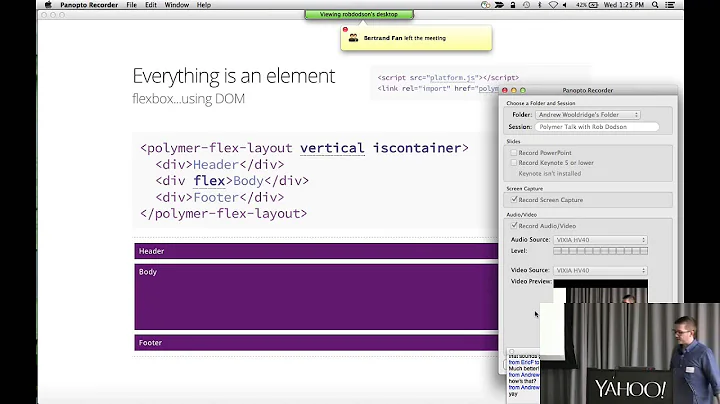Click the triple-arrow menu bar icon
Image resolution: width=720 pixels, height=404 pixels.
499,5
